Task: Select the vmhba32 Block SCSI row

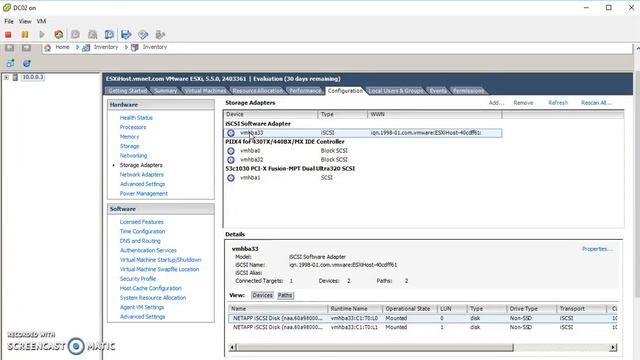Action: [x=363, y=160]
